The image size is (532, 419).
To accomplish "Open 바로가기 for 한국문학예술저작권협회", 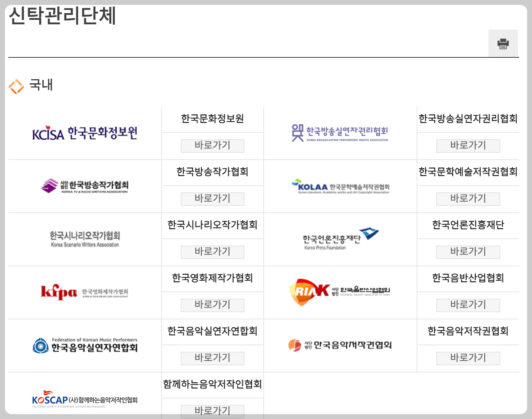I will click(468, 199).
